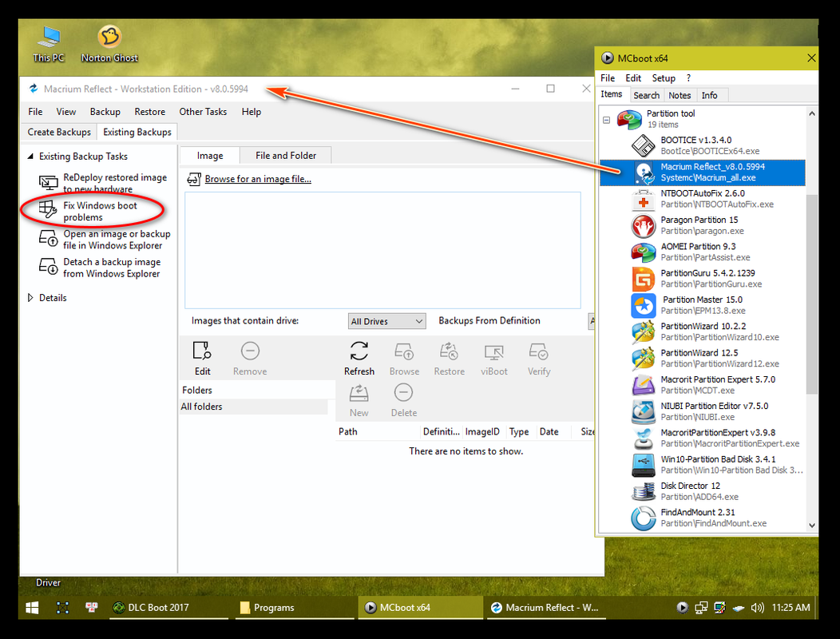
Task: Switch to Create Backups tab
Action: click(59, 132)
